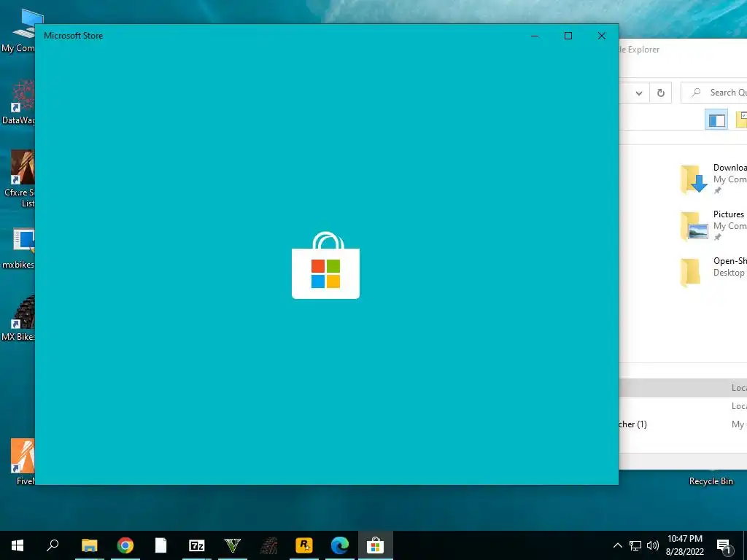747x560 pixels.
Task: Click the File Explorer search box
Action: (x=713, y=93)
